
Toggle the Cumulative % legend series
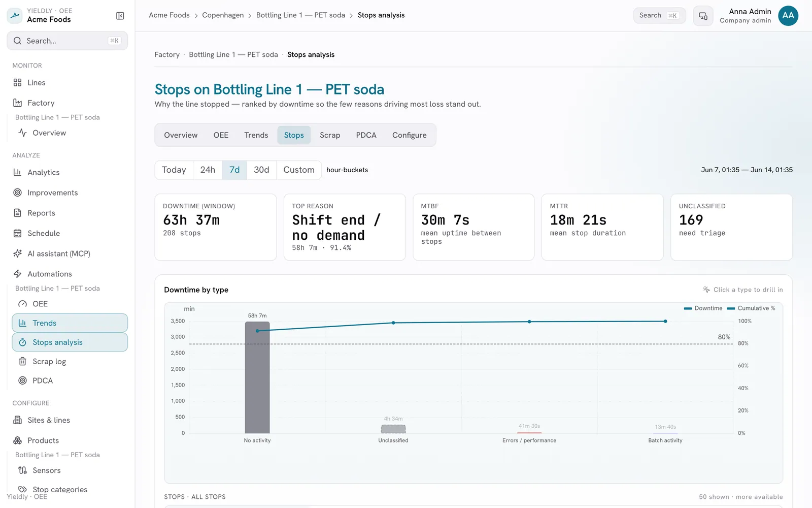(x=751, y=308)
